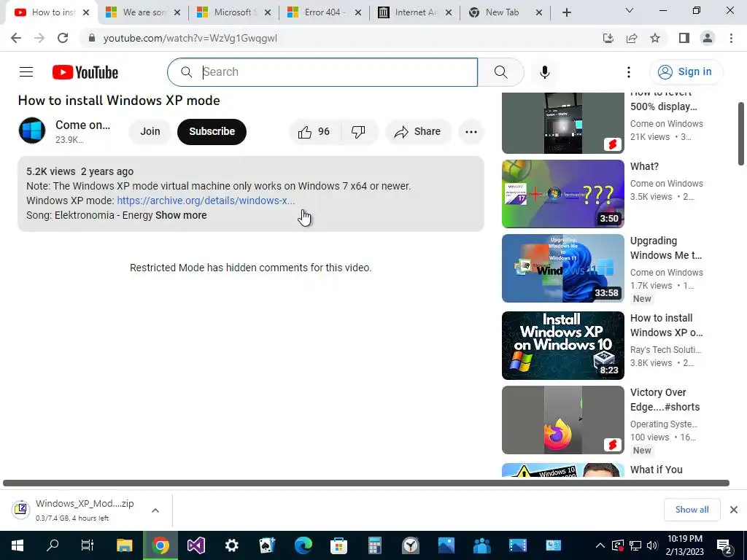
Task: Install app icon in address bar
Action: coord(608,38)
